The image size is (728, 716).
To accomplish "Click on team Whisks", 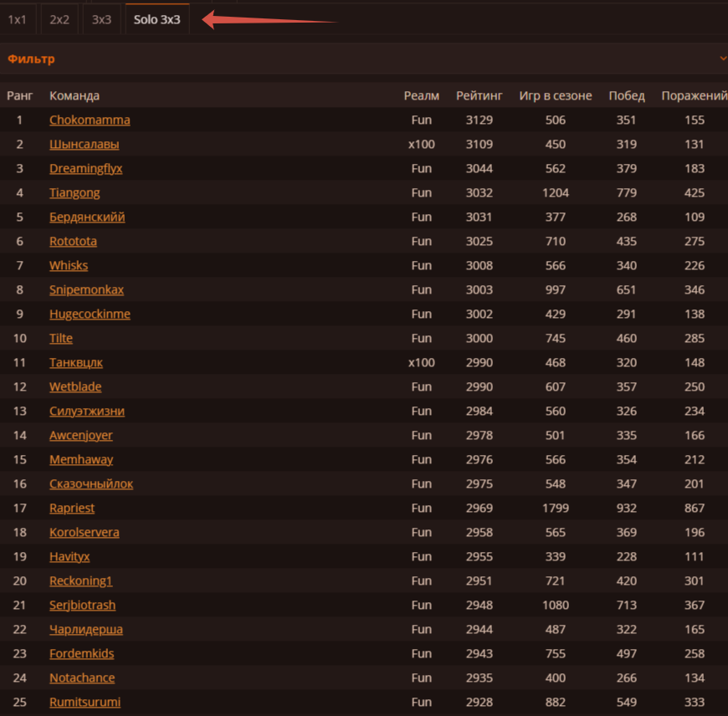I will tap(69, 265).
